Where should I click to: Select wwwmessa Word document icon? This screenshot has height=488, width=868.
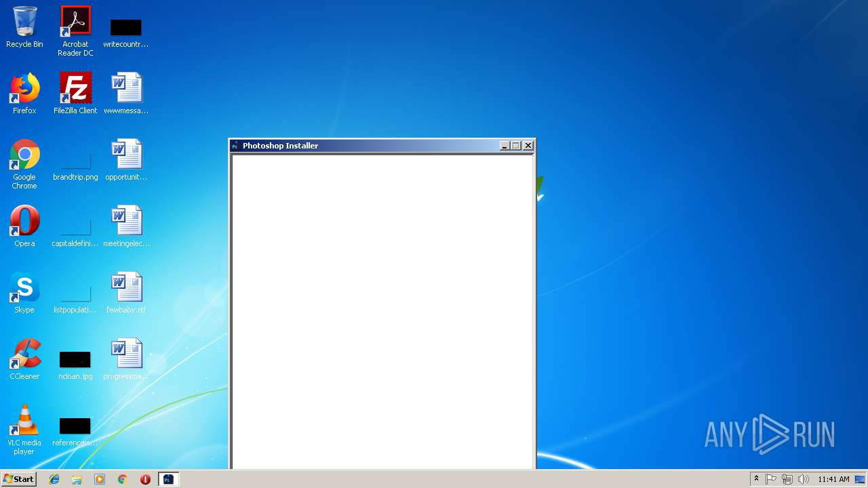click(126, 94)
